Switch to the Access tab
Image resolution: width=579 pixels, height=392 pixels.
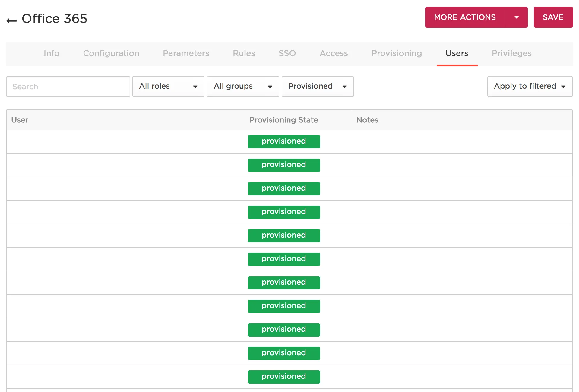(334, 53)
